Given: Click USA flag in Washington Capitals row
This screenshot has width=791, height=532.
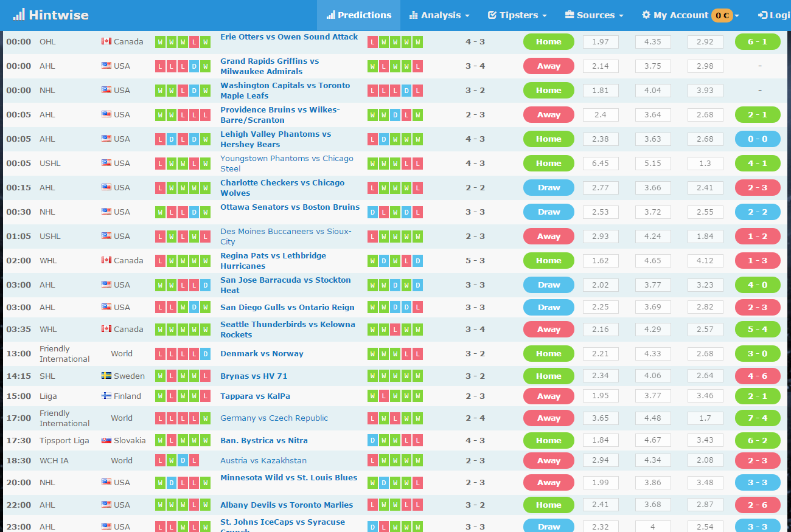Looking at the screenshot, I should click(x=106, y=90).
